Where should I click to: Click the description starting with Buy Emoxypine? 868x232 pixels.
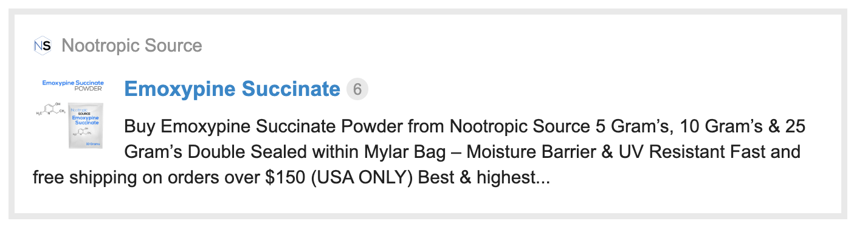(419, 153)
